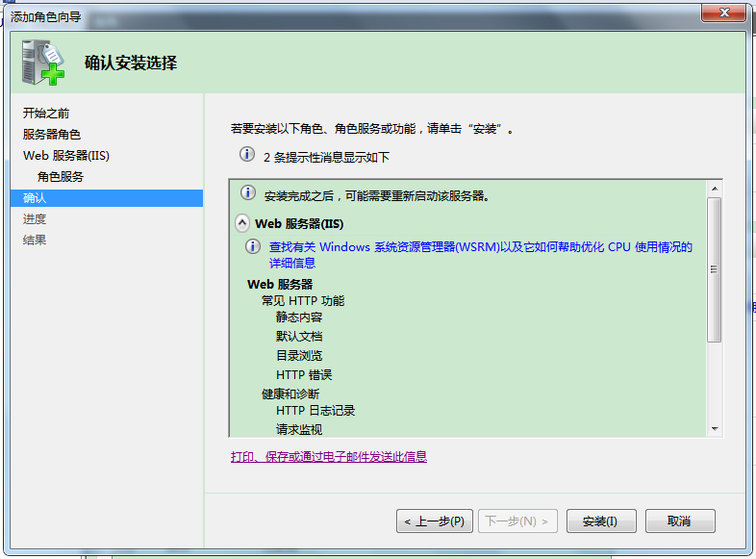Click info icon beside restart server message
Viewport: 756px width, 559px height.
pyautogui.click(x=248, y=193)
